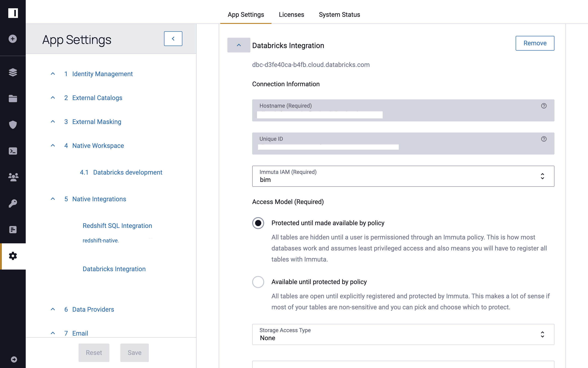The height and width of the screenshot is (368, 588).
Task: Collapse the Identity Management chevron
Action: [53, 74]
